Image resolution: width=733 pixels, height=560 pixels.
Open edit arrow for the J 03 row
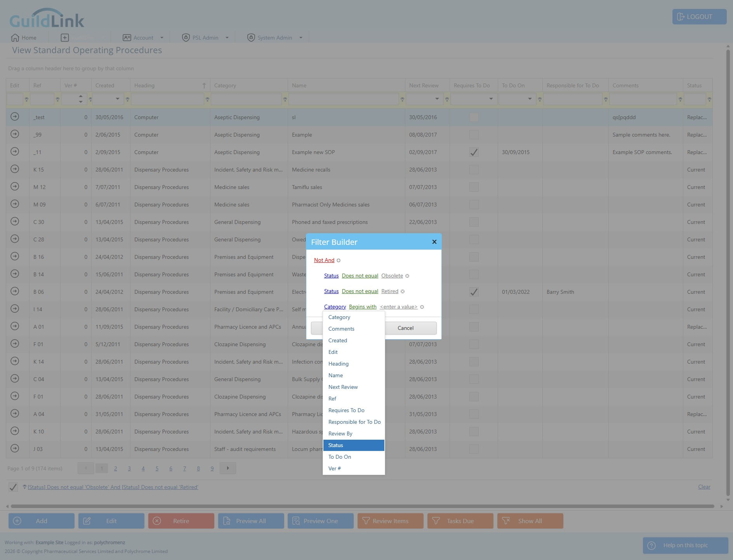[x=15, y=448]
